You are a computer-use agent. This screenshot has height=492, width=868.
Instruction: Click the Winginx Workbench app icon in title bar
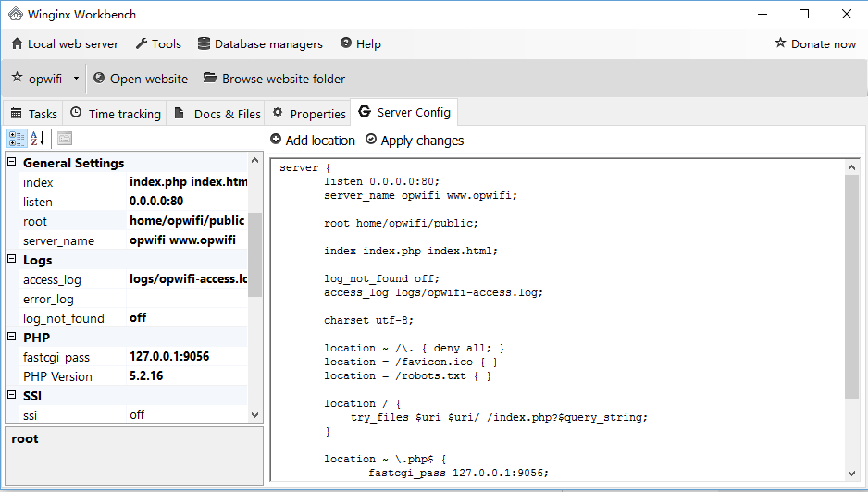[15, 14]
